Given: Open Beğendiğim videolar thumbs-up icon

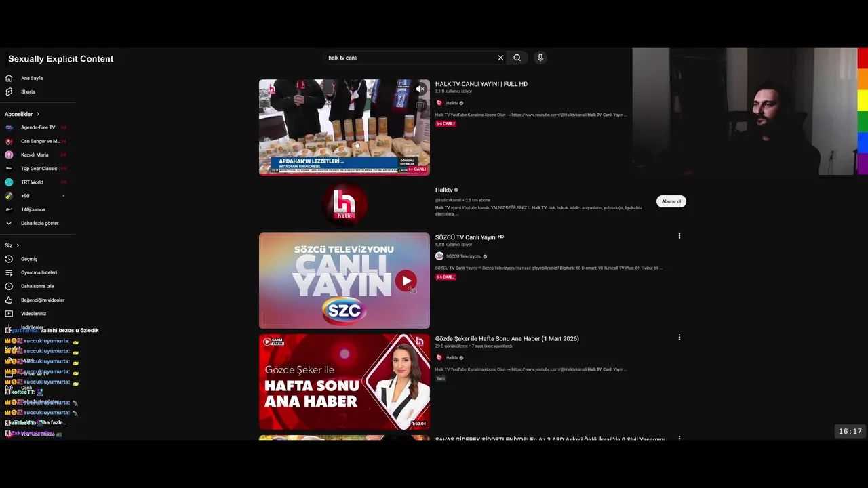Looking at the screenshot, I should click(9, 300).
